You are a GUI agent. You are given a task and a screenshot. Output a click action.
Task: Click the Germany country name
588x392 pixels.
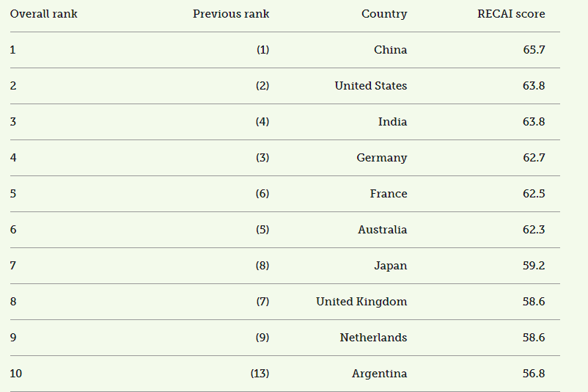coord(382,158)
